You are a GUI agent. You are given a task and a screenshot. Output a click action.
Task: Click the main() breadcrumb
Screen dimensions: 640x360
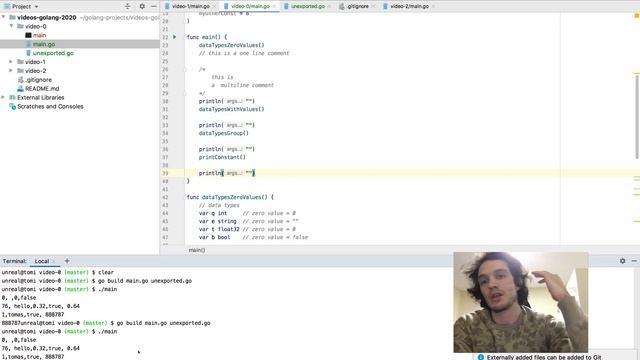(x=197, y=250)
